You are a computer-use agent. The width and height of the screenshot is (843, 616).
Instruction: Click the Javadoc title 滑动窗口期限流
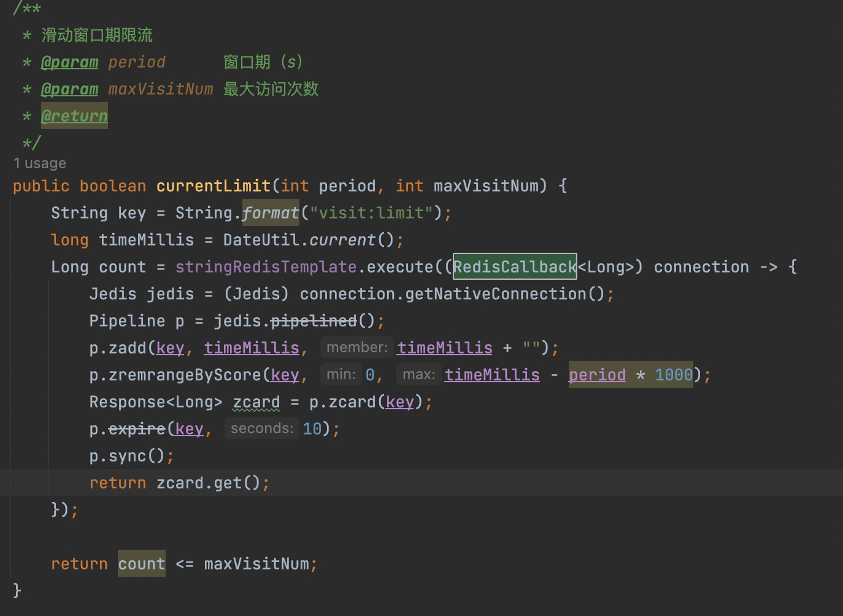click(97, 35)
